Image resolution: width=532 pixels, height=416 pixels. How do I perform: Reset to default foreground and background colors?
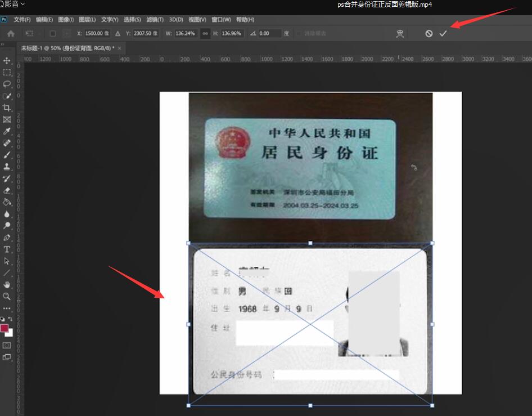tap(2, 319)
